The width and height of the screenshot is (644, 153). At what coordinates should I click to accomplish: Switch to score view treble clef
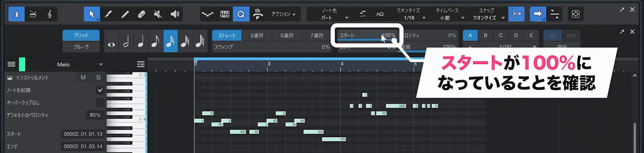point(49,14)
